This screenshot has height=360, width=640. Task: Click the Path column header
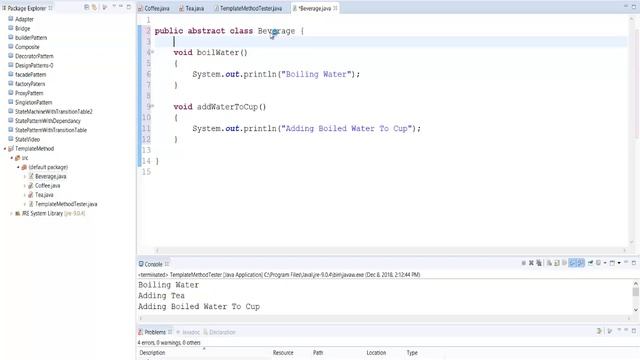(x=318, y=353)
